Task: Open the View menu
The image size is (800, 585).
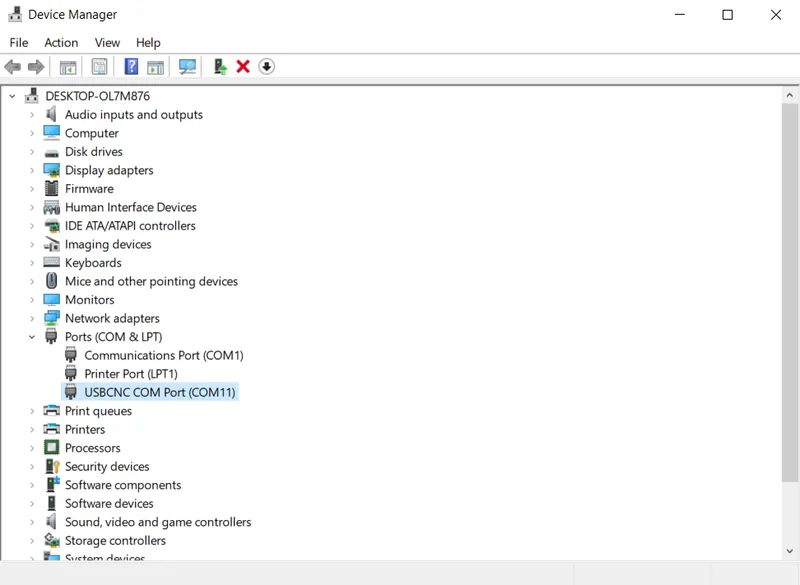Action: pyautogui.click(x=107, y=42)
